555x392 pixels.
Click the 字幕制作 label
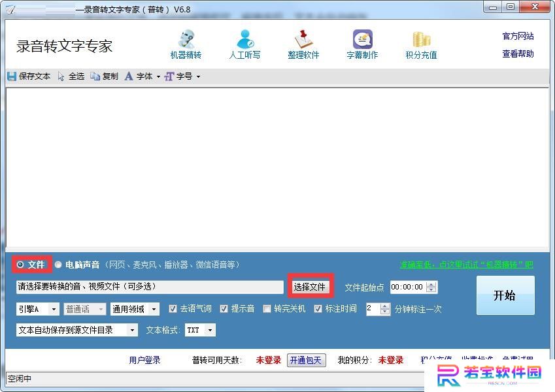coord(362,55)
